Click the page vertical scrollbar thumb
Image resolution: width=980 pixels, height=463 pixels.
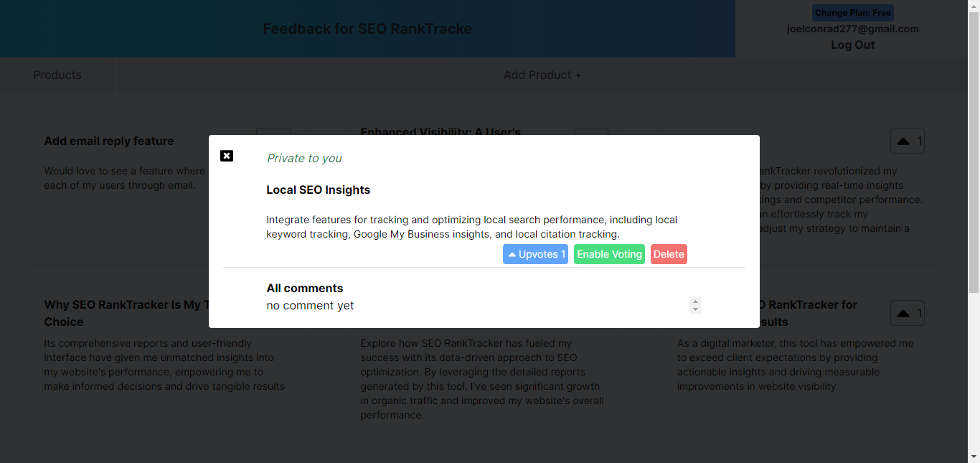(x=974, y=151)
